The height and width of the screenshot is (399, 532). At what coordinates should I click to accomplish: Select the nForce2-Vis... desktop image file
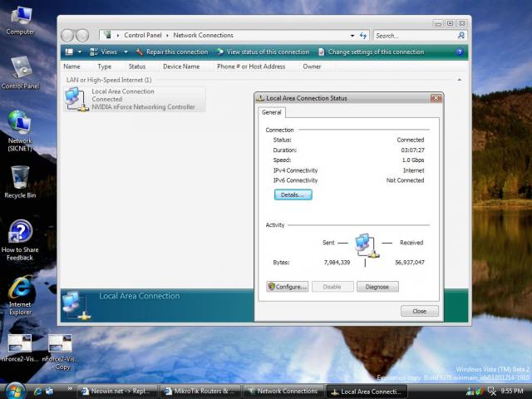pyautogui.click(x=20, y=347)
